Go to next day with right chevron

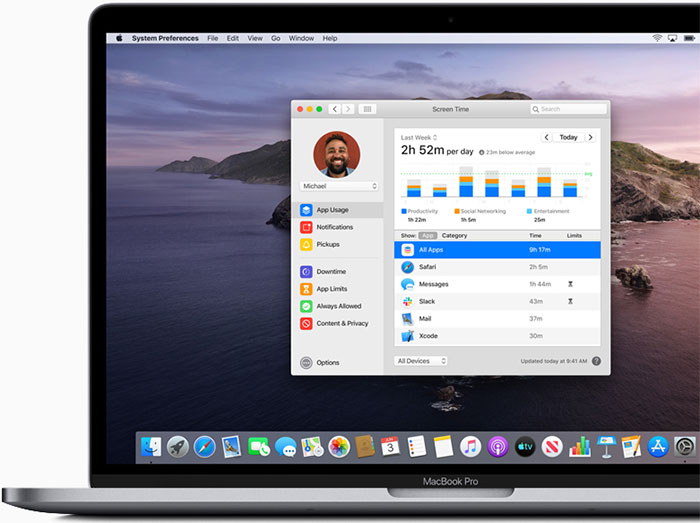(x=590, y=137)
